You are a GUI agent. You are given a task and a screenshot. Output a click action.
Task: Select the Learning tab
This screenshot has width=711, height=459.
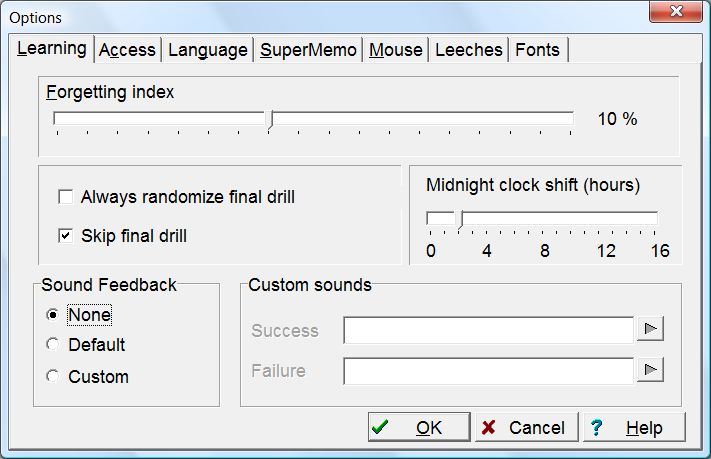tap(51, 49)
